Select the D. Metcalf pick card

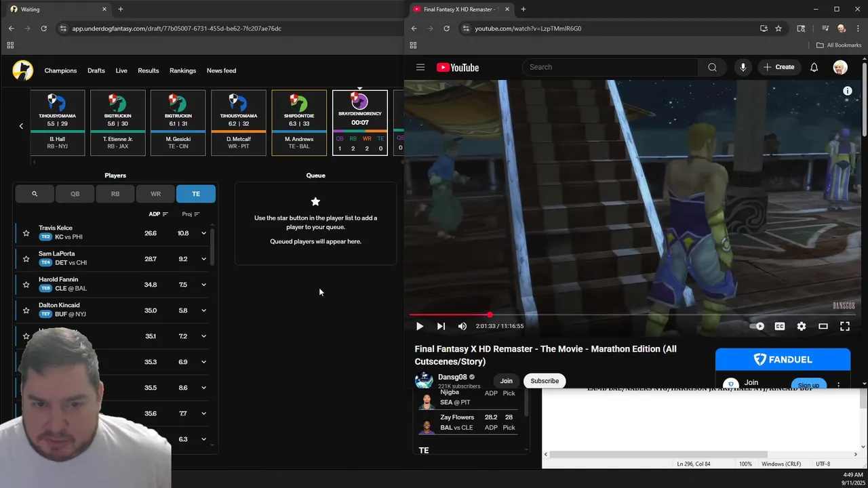pos(239,123)
